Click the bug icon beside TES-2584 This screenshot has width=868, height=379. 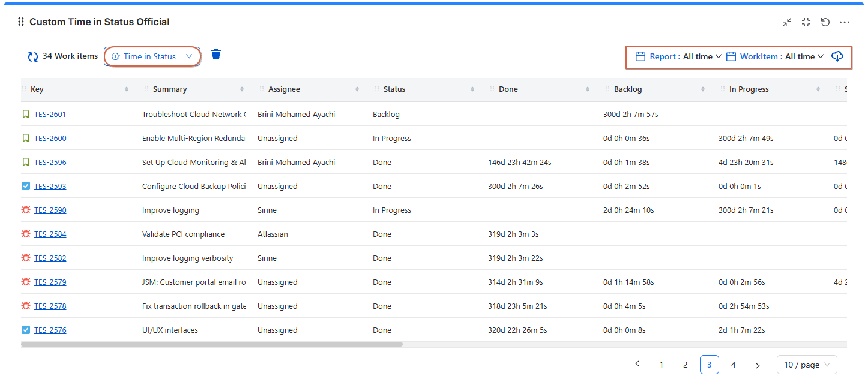pyautogui.click(x=25, y=234)
